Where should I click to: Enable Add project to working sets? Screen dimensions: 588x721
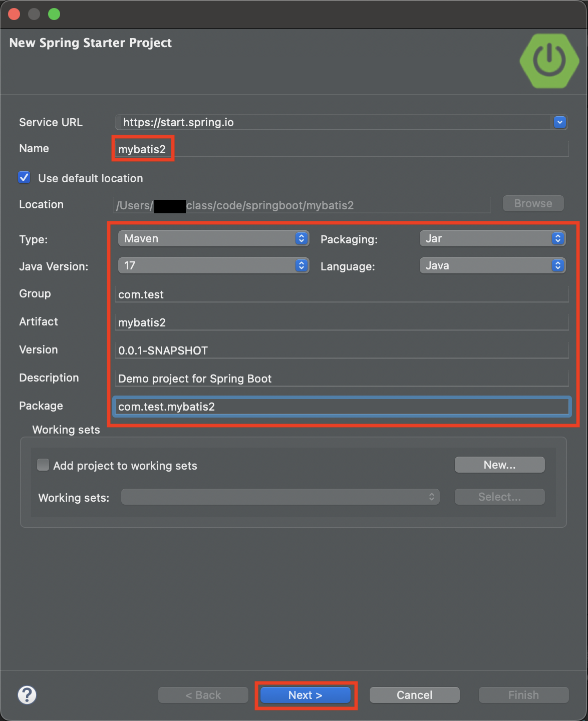(44, 465)
